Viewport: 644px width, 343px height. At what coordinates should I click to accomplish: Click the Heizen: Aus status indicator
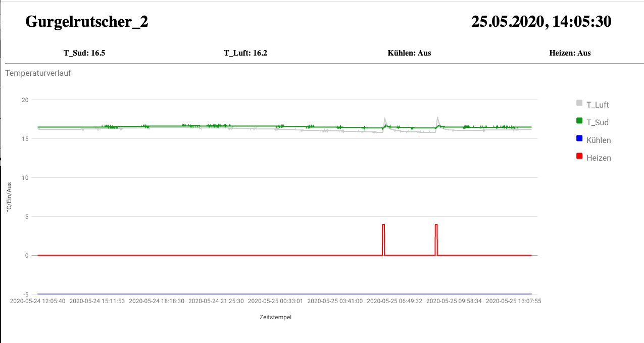(570, 53)
